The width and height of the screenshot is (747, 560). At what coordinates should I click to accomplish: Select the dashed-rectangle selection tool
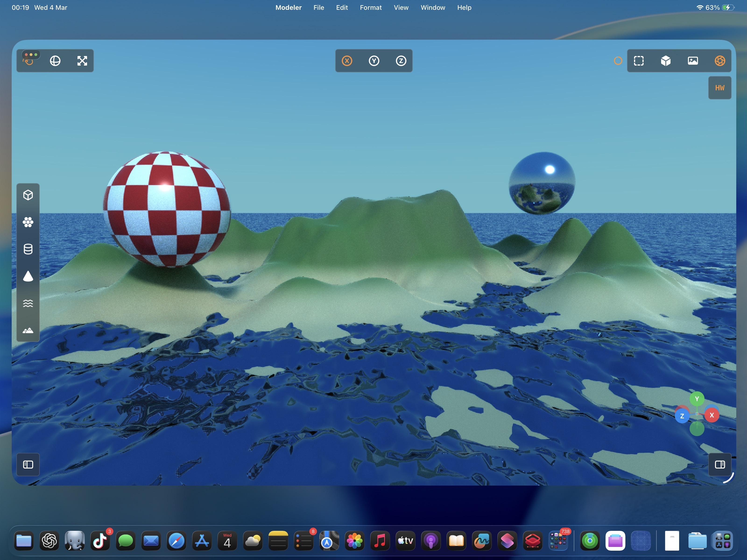639,61
